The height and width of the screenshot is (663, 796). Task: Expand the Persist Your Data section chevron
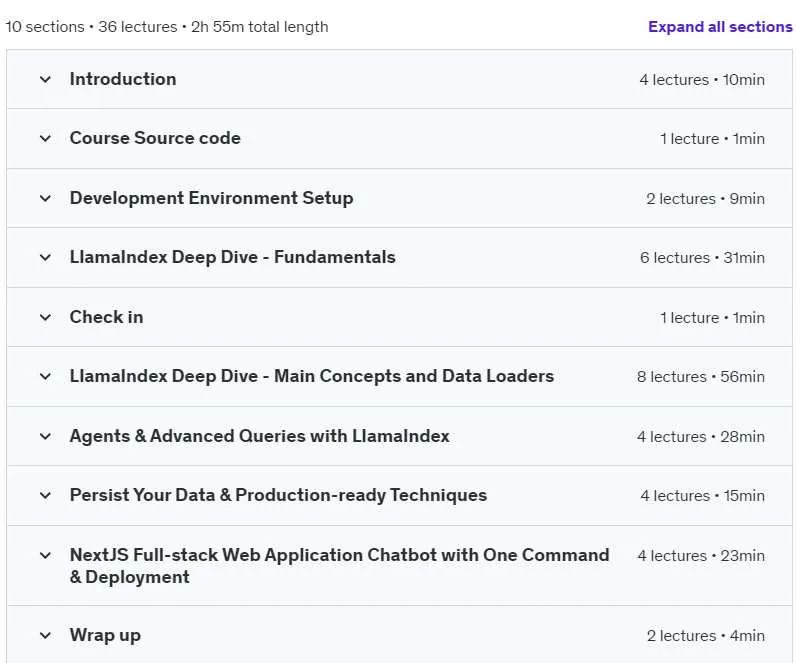click(x=45, y=495)
